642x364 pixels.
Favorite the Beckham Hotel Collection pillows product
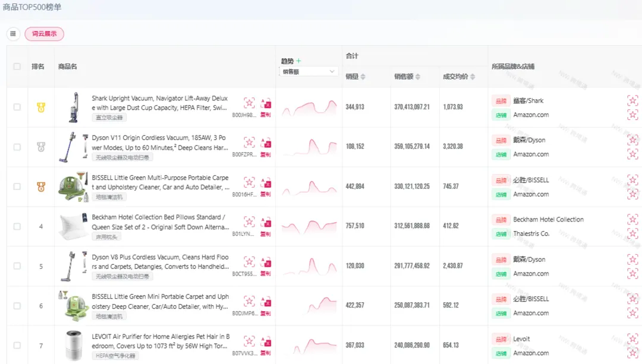(249, 221)
